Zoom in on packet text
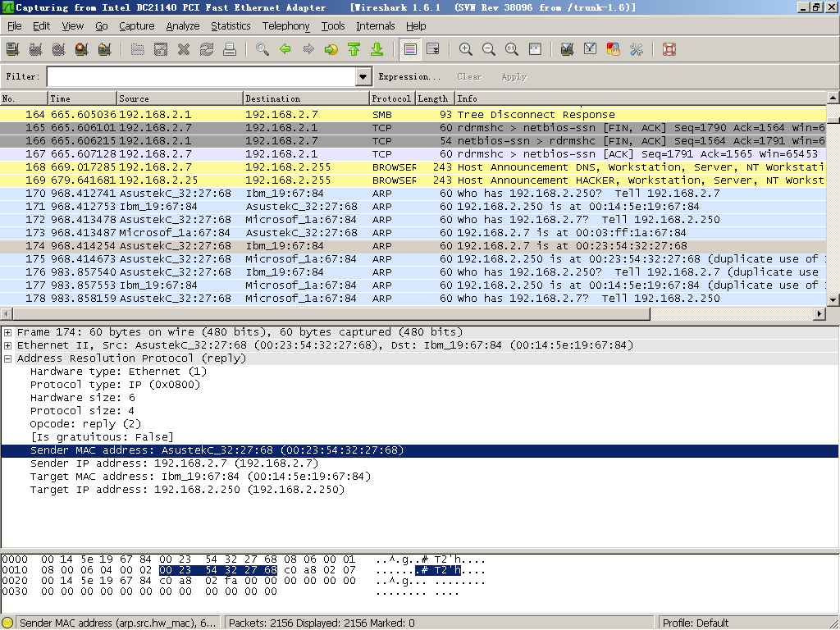Viewport: 840px width, 630px height. (x=466, y=50)
